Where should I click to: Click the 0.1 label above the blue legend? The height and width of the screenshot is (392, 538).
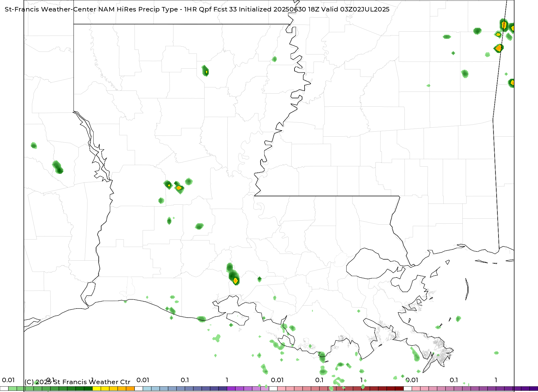(x=185, y=380)
